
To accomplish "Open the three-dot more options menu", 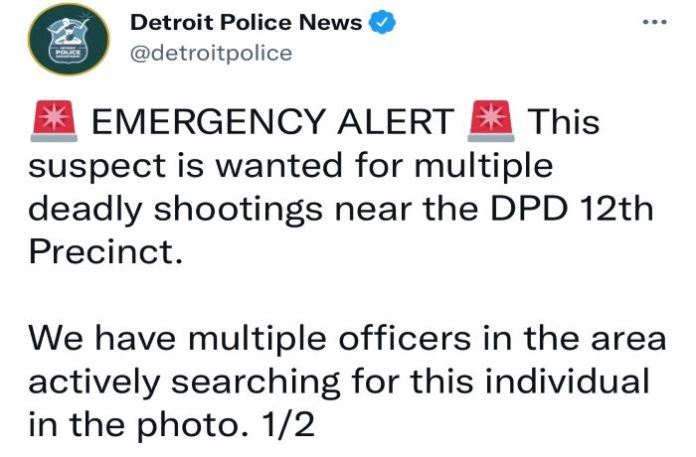I will click(x=655, y=22).
